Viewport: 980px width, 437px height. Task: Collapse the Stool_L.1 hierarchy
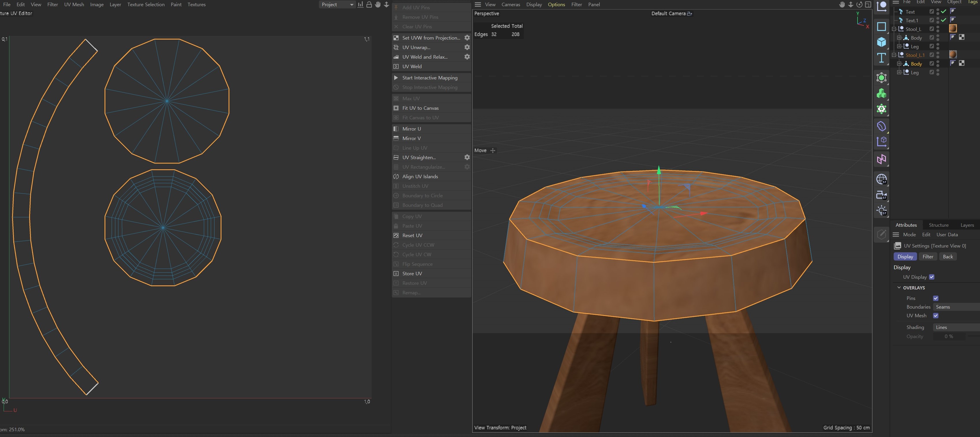894,55
